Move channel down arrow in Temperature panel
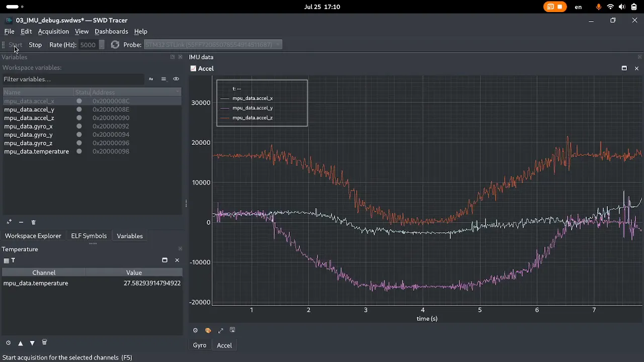The image size is (644, 362). pos(32,343)
